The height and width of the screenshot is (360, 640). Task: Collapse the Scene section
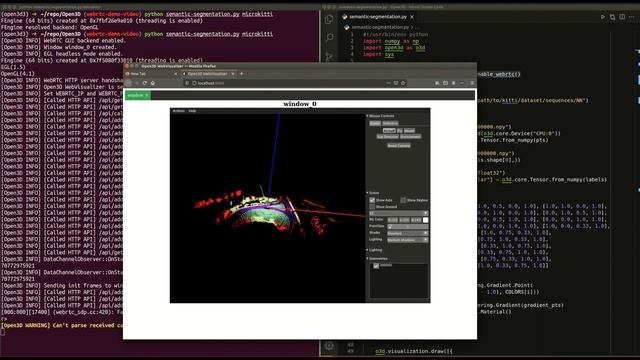(x=367, y=193)
